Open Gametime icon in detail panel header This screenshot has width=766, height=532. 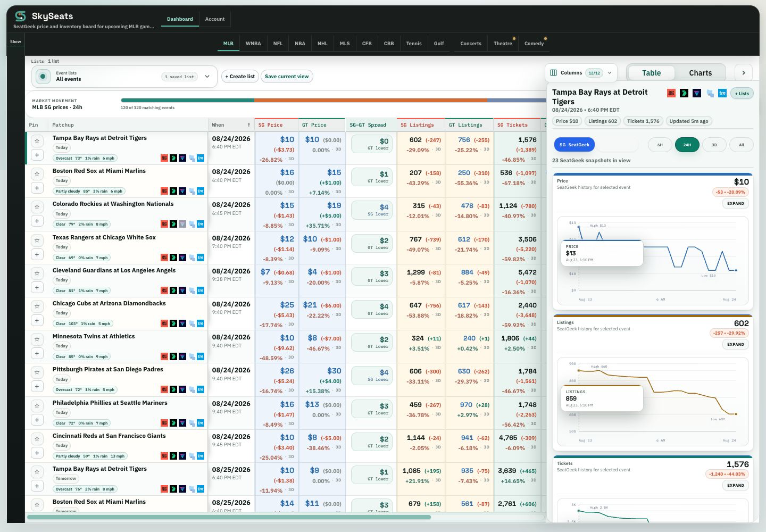[684, 93]
